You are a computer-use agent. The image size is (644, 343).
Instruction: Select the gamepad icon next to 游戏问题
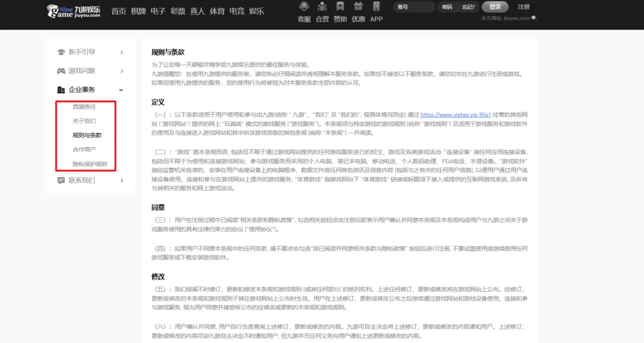coord(60,70)
